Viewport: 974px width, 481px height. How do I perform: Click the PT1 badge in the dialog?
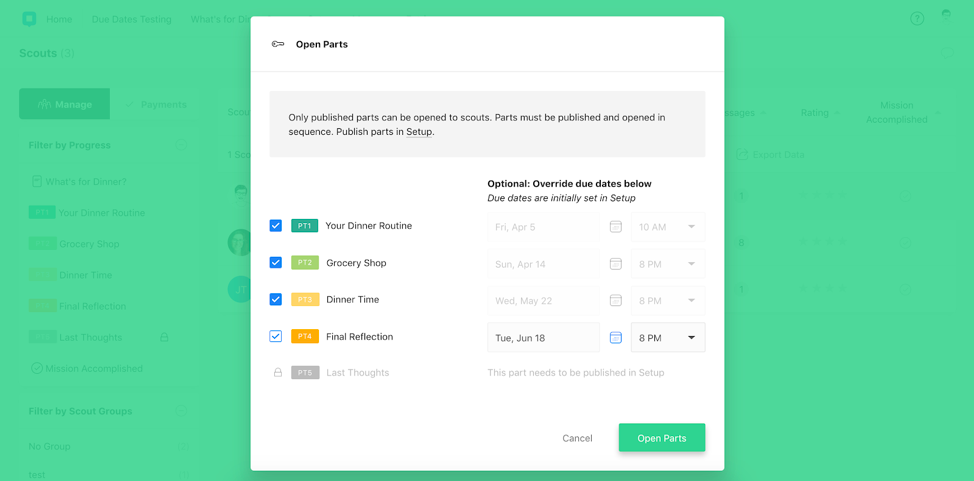coord(304,226)
